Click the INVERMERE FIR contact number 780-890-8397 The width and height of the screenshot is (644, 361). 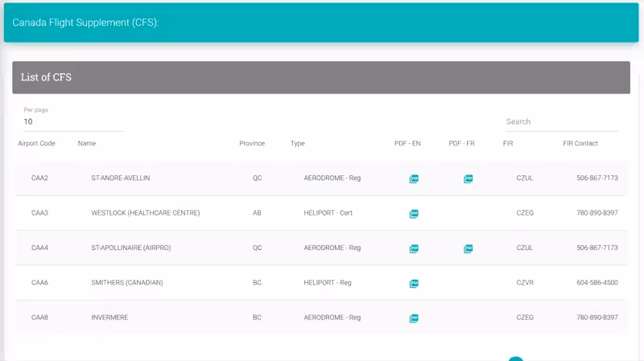pyautogui.click(x=597, y=318)
